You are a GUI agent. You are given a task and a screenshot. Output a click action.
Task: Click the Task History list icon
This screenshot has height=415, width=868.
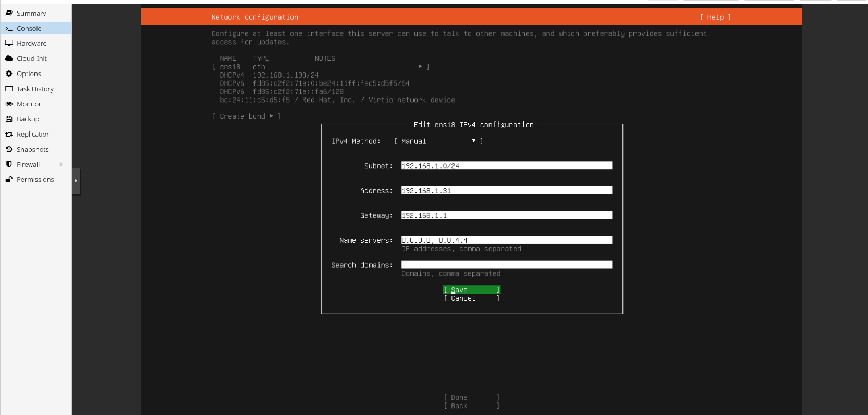point(9,89)
